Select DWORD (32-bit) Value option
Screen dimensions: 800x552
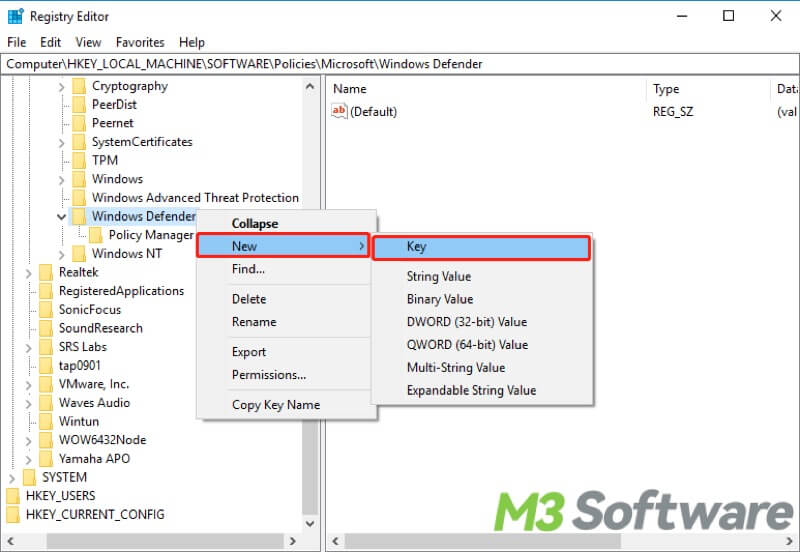click(482, 322)
